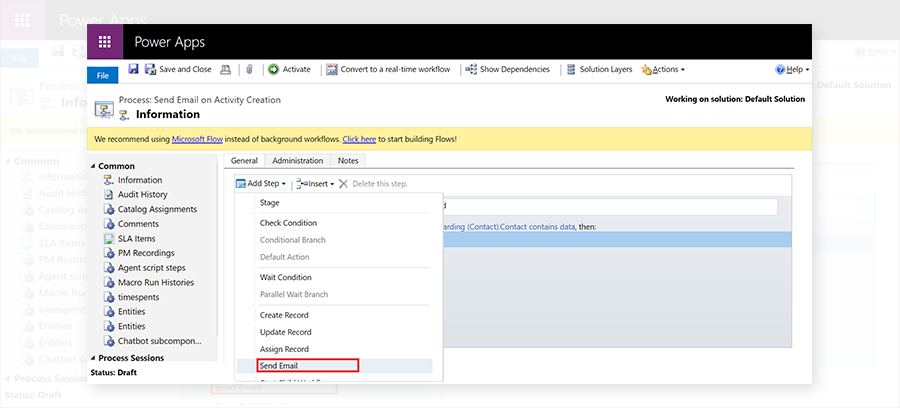Click the paperclip attach icon
This screenshot has width=900, height=408.
click(249, 69)
